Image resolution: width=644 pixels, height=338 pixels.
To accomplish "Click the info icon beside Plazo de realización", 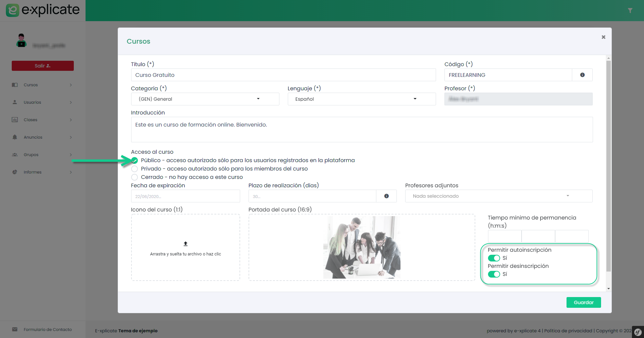I will (386, 196).
